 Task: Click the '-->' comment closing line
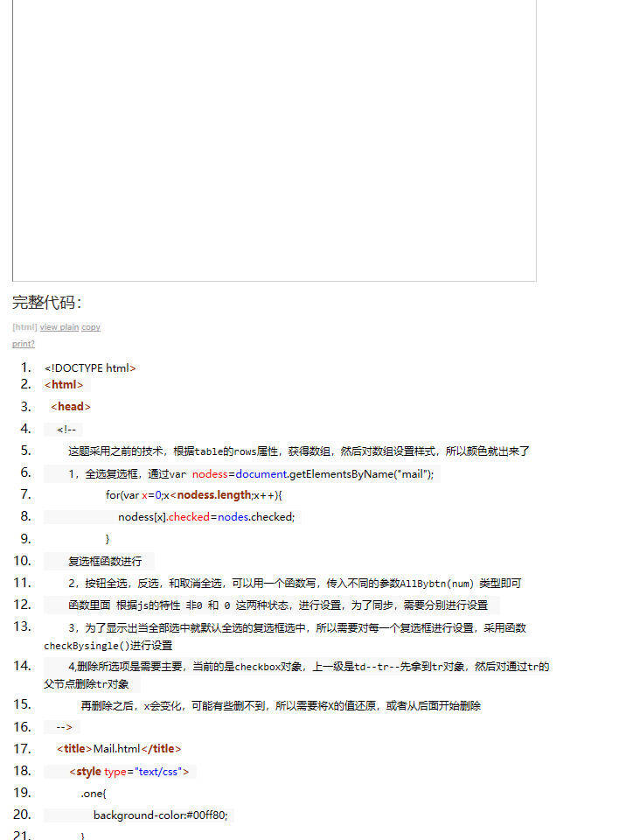coord(64,727)
